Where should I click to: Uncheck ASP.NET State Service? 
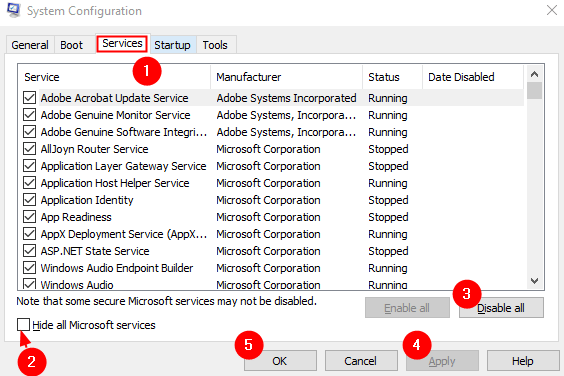coord(29,251)
